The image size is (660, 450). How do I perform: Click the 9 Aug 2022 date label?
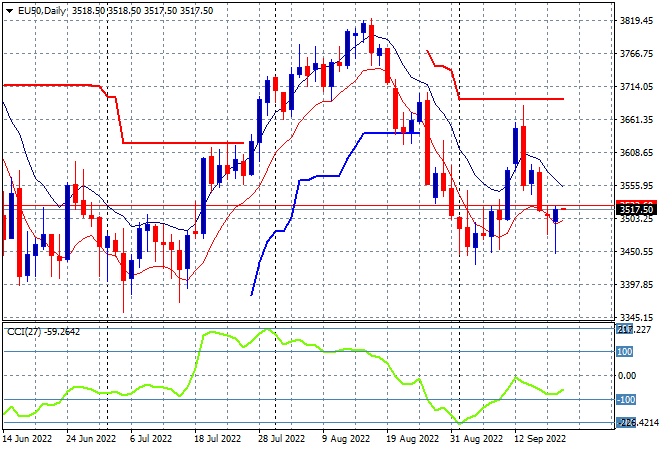[x=346, y=439]
